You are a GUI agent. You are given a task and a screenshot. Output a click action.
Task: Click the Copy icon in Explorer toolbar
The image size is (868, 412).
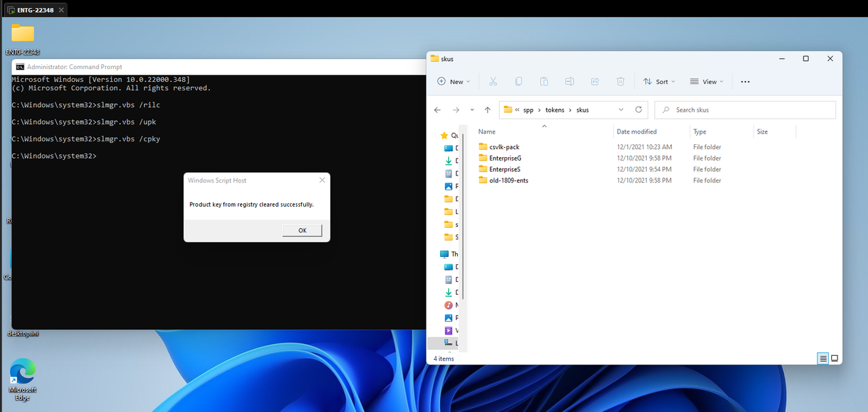(518, 81)
